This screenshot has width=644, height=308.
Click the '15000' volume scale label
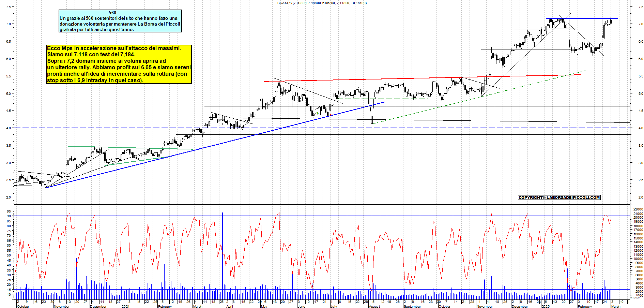638,238
